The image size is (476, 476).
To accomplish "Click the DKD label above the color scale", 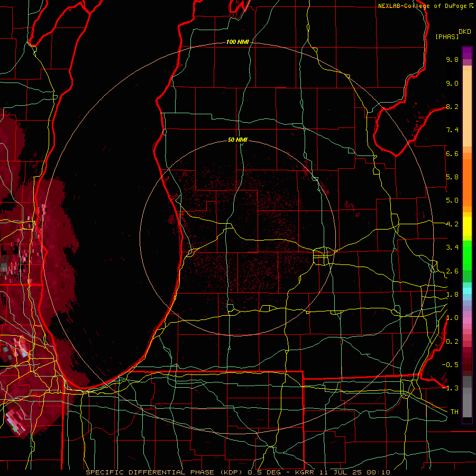I will click(x=465, y=32).
